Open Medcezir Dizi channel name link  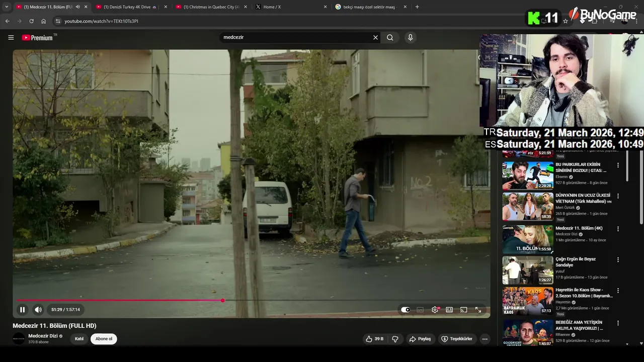pos(43,336)
